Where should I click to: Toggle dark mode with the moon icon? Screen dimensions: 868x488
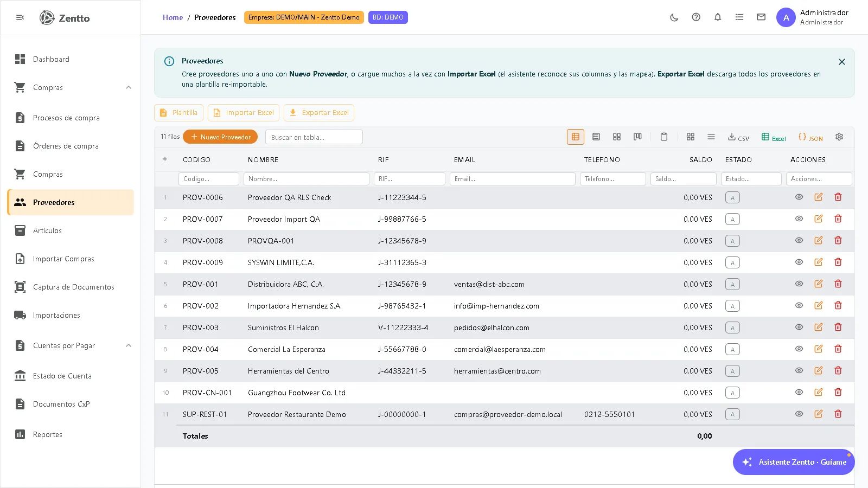tap(674, 17)
